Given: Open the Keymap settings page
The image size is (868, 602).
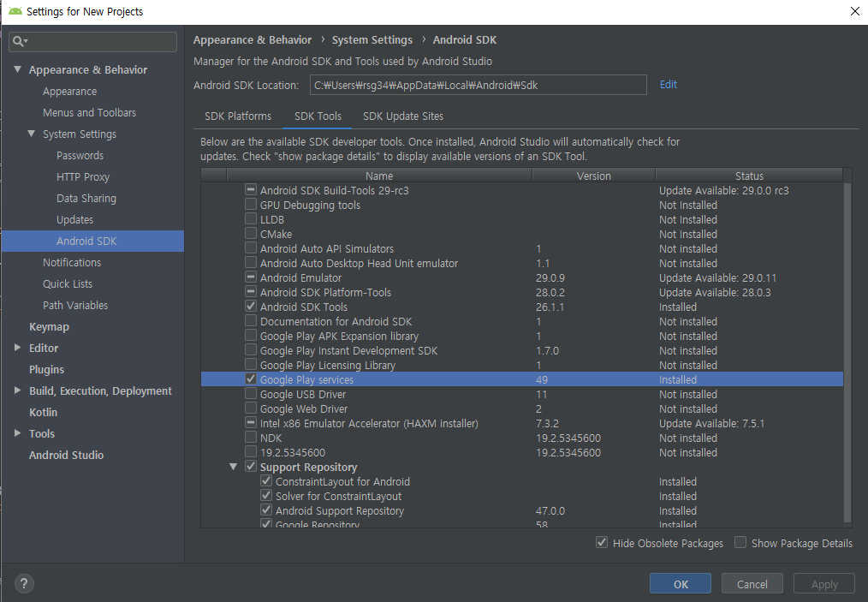Looking at the screenshot, I should click(x=50, y=327).
